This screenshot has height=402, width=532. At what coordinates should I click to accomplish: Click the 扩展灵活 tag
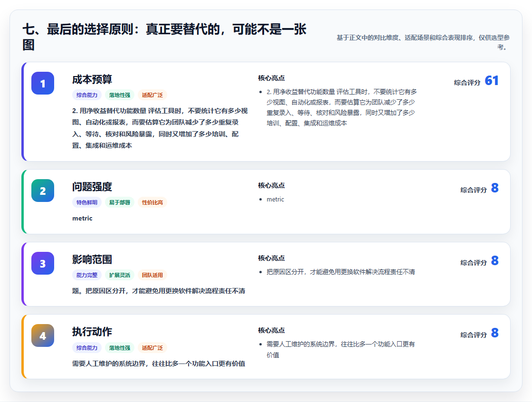point(120,275)
